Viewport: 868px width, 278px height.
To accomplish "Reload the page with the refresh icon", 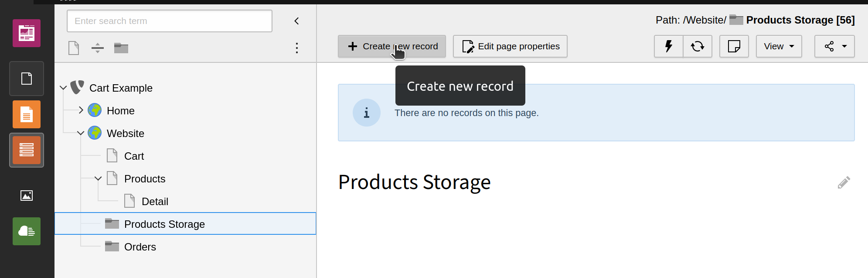I will [698, 46].
